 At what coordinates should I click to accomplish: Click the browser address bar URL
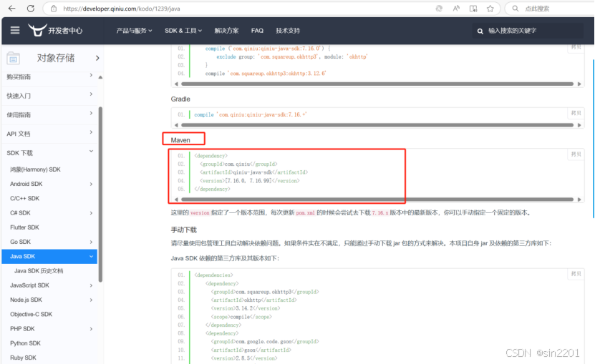[x=122, y=9]
